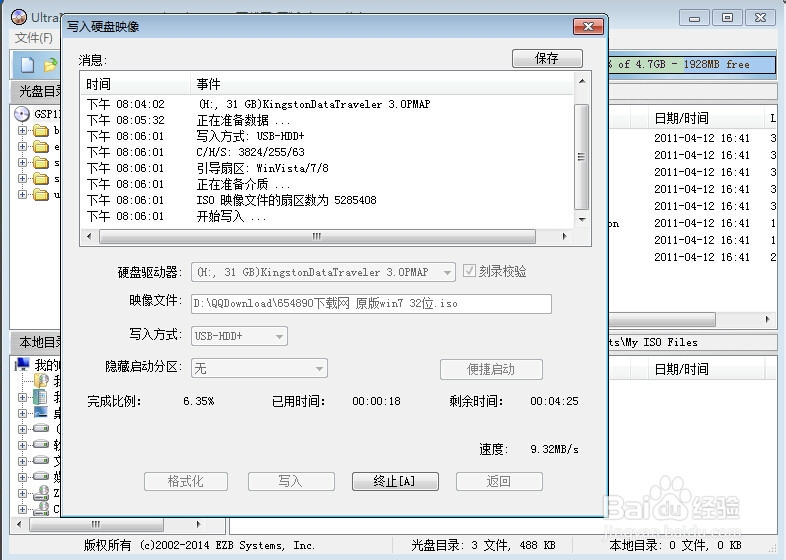The width and height of the screenshot is (786, 560).
Task: Select the folder-with-disc icon below the computer
Action: tap(41, 381)
